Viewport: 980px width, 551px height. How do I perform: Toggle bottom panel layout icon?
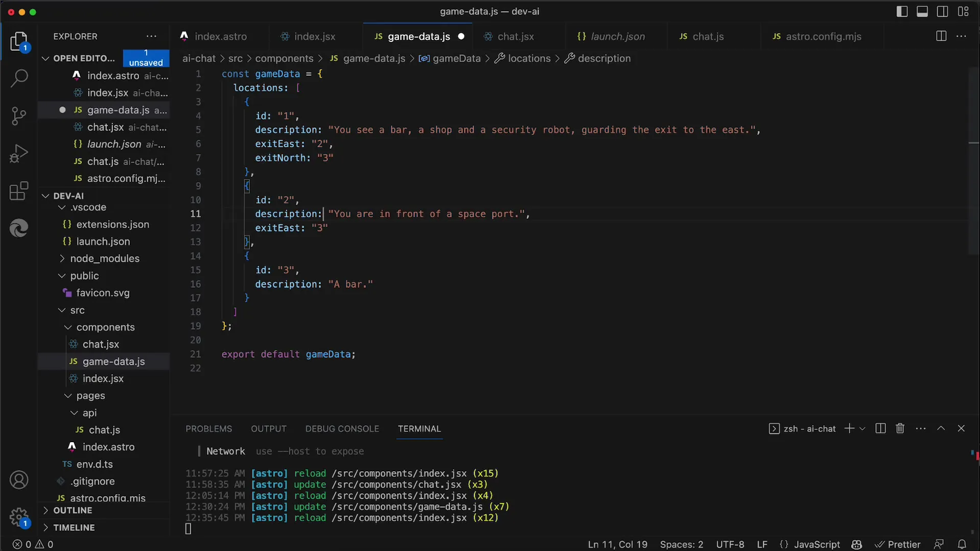click(922, 11)
